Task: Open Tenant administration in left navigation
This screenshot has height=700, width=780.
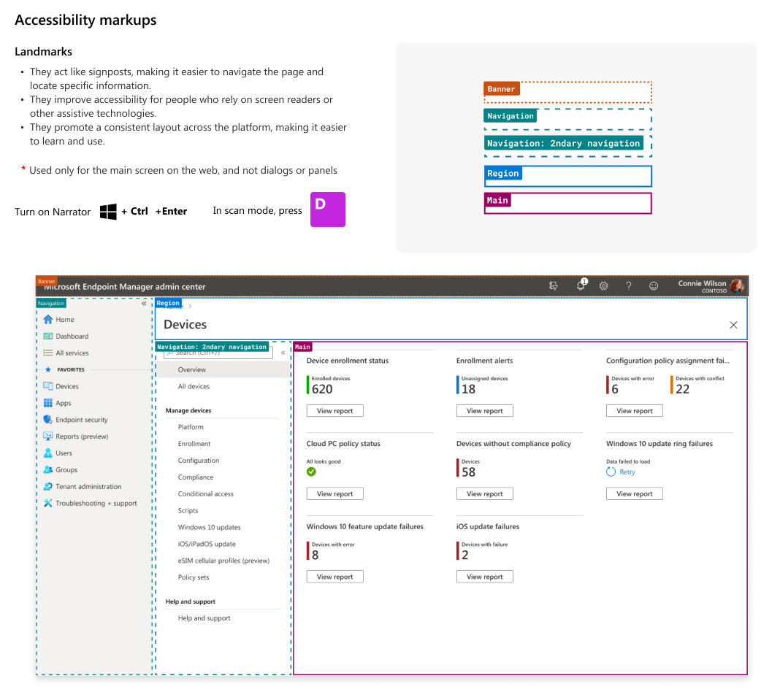Action: (88, 486)
